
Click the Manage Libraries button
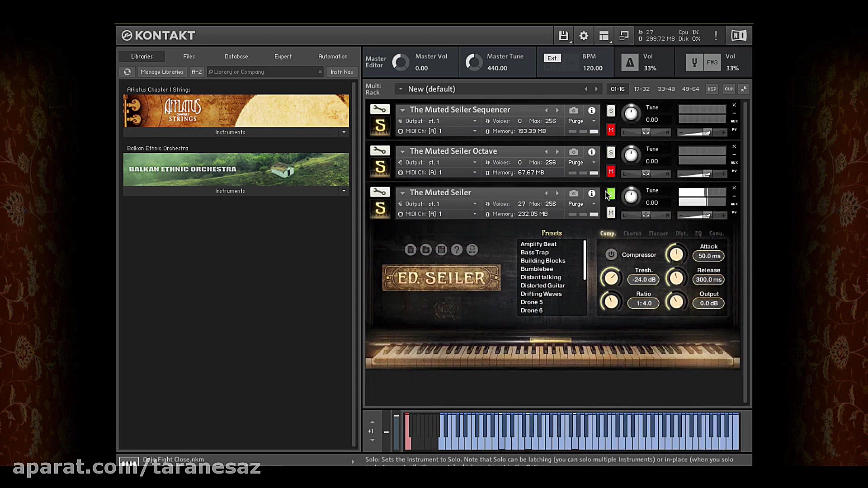click(162, 72)
